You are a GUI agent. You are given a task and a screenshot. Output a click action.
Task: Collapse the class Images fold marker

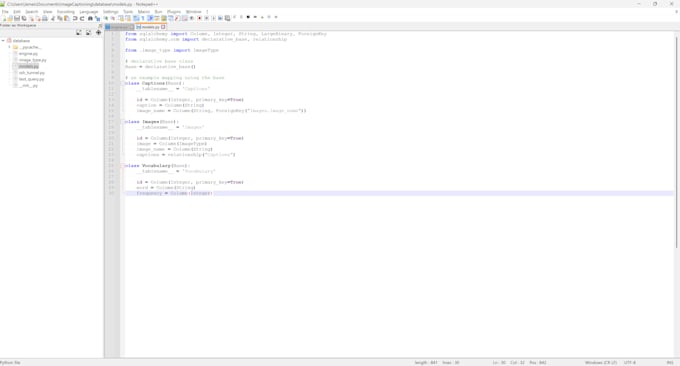coord(123,122)
